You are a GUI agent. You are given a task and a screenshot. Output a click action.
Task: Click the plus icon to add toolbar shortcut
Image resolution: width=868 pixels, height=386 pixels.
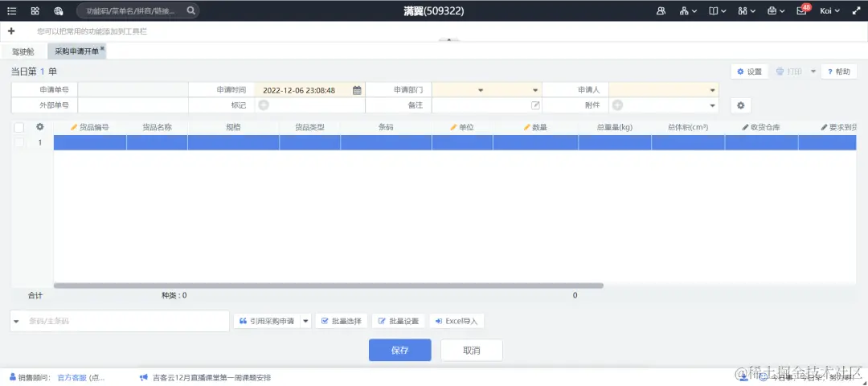(11, 31)
